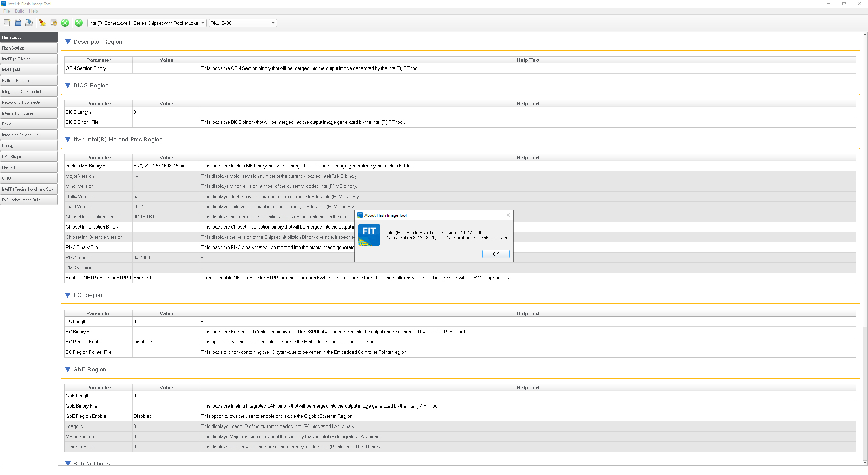Viewport: 868px width, 475px height.
Task: Click the vertical scrollbar thumb
Action: pos(865,181)
